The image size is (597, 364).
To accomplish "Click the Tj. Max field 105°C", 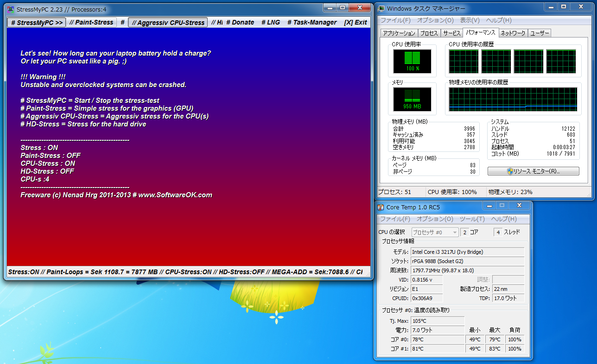I will 437,321.
